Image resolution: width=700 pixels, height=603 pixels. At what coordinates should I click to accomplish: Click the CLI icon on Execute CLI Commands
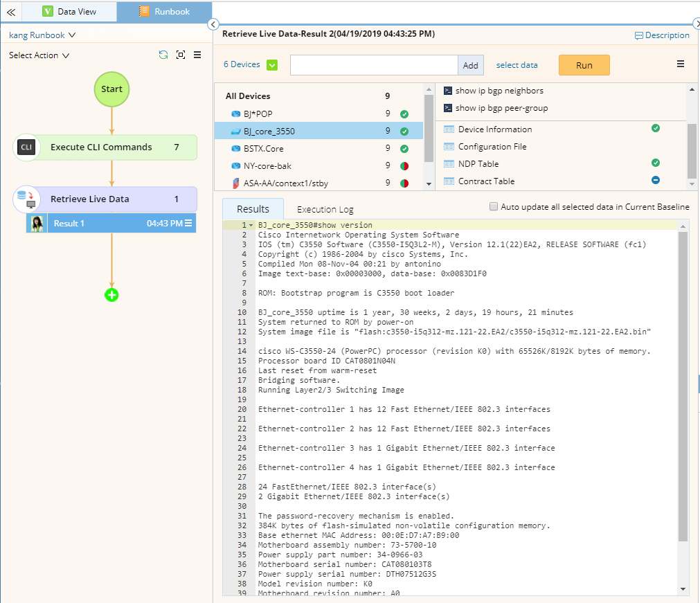[x=26, y=147]
